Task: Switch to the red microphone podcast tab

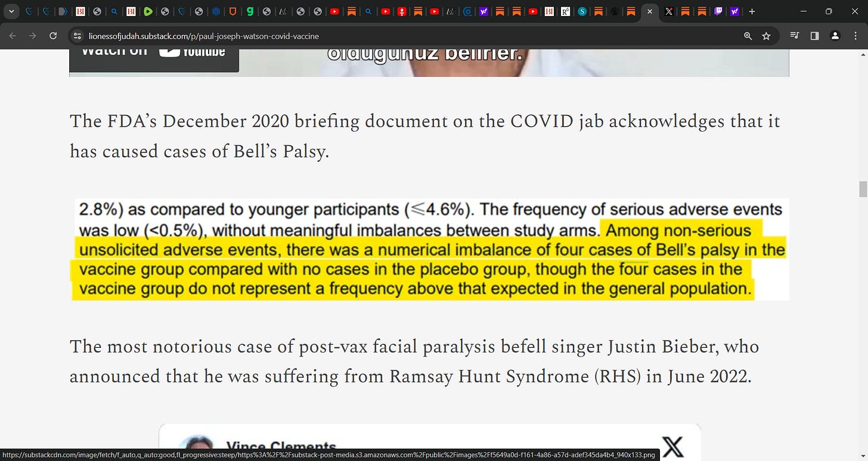Action: coord(402,11)
